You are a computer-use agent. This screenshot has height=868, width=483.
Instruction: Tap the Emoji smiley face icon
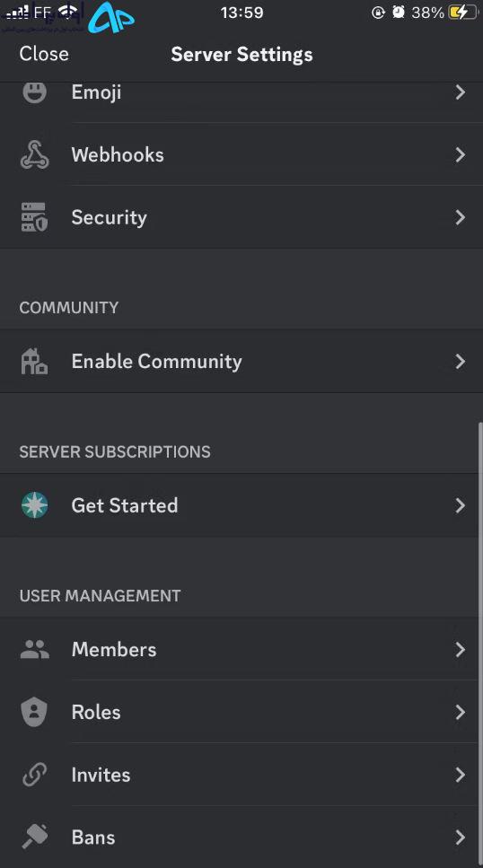pyautogui.click(x=34, y=92)
